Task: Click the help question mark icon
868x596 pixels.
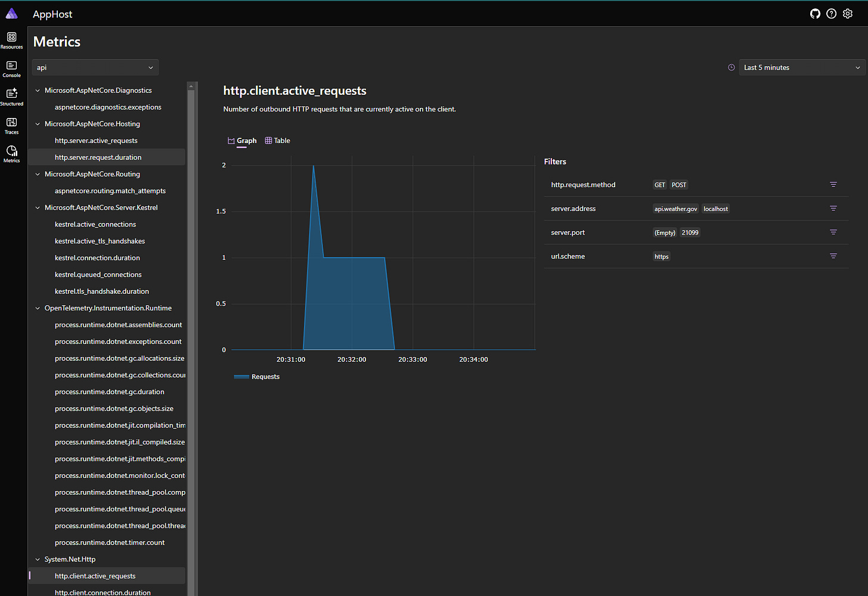Action: [831, 13]
